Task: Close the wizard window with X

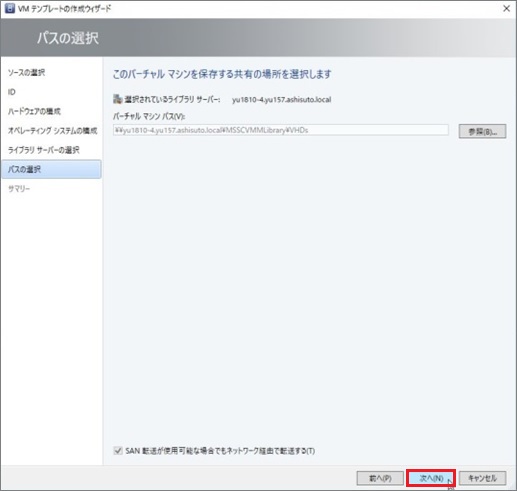Action: click(x=506, y=9)
